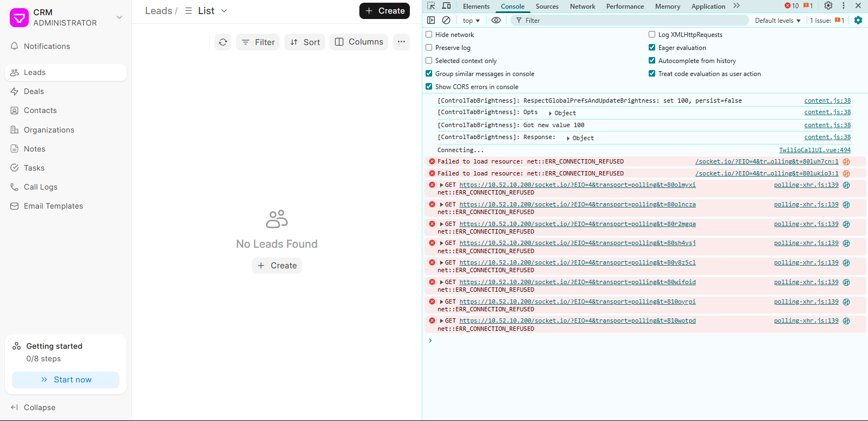Switch to Elements tab
Screen dimensions: 868x421
(x=476, y=7)
